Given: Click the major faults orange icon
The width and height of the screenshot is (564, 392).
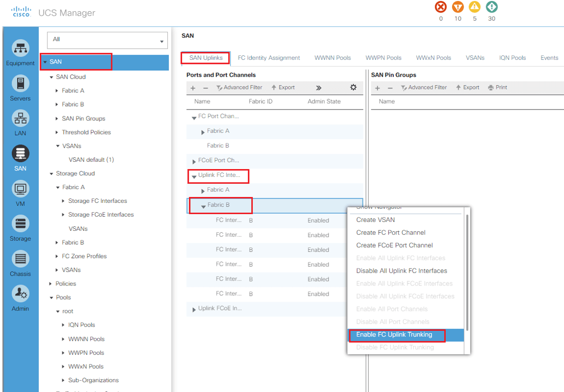Looking at the screenshot, I should [457, 7].
